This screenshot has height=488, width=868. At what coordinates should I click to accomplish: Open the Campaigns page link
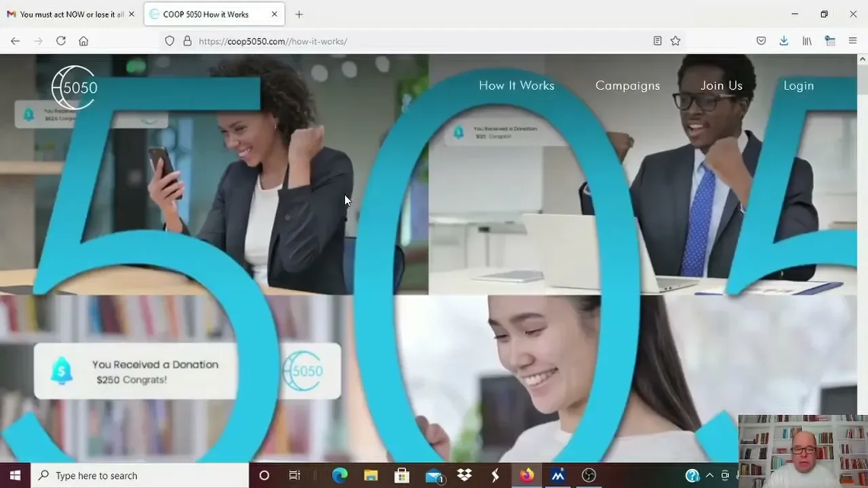click(x=627, y=85)
